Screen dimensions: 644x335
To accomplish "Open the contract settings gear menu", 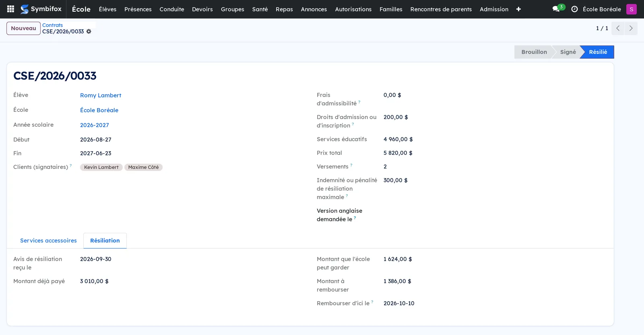I will [x=89, y=31].
